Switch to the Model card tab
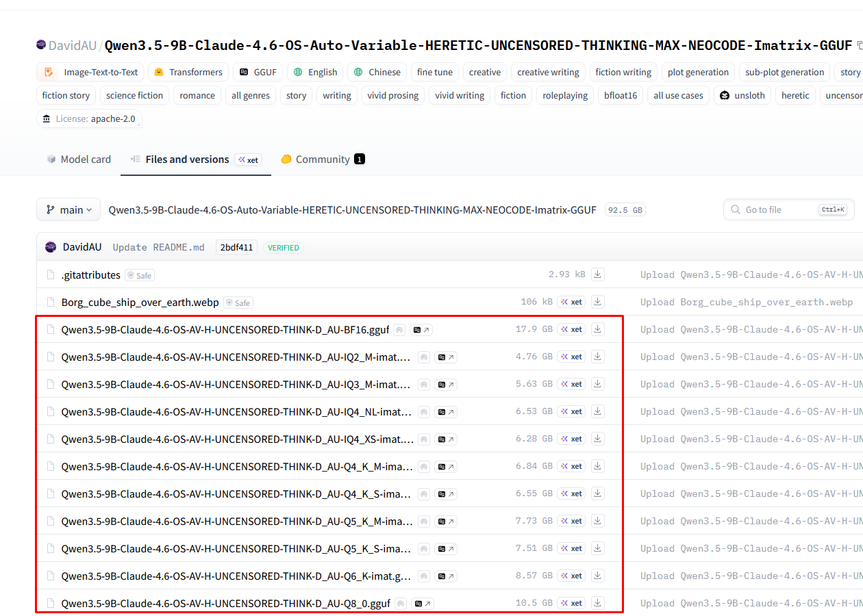Screen dimensions: 863x616 click(x=78, y=159)
